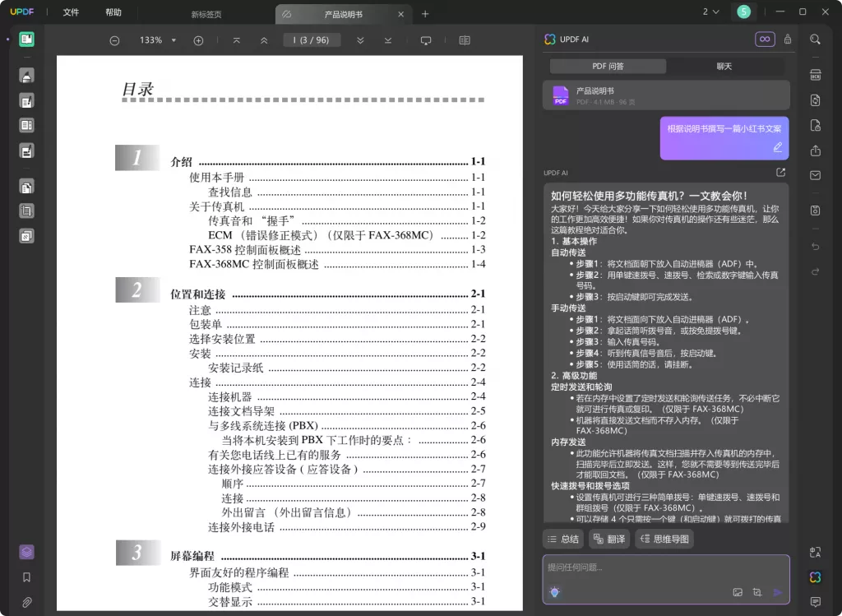Click the 总结 button
This screenshot has height=616, width=842.
[562, 539]
